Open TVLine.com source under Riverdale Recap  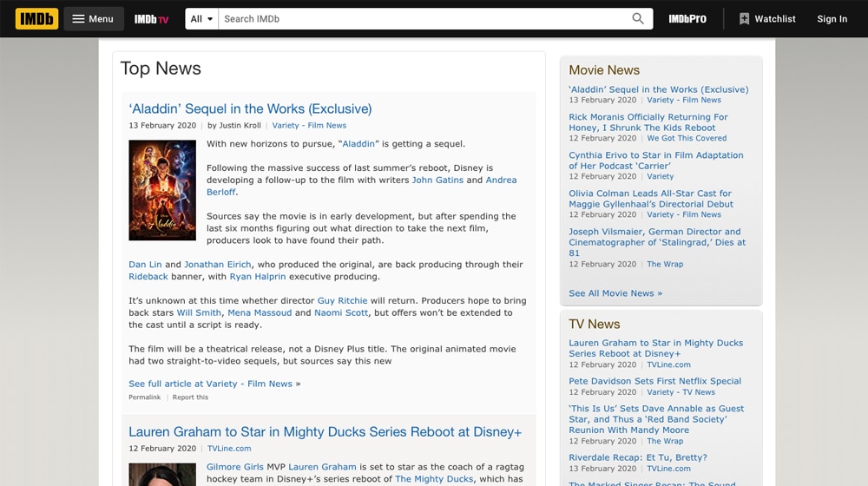pyautogui.click(x=668, y=469)
